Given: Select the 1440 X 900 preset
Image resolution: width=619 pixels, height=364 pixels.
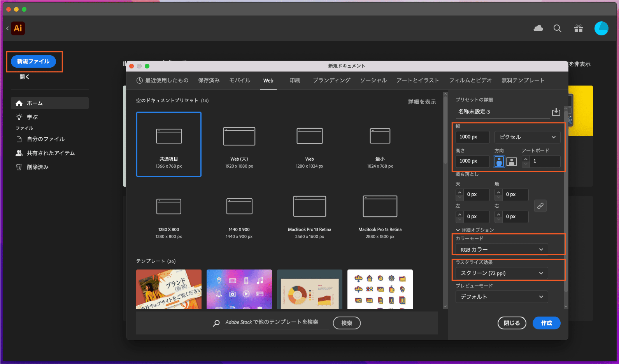Looking at the screenshot, I should (x=239, y=215).
